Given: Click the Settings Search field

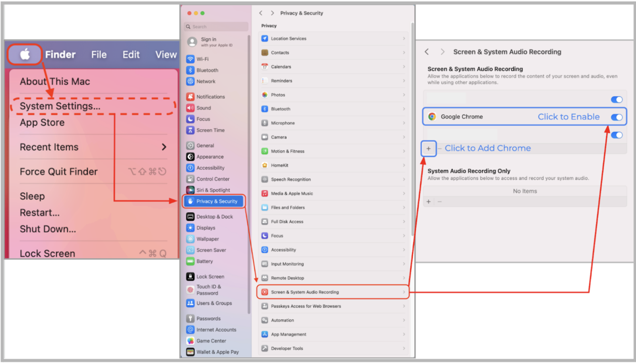Looking at the screenshot, I should 216,27.
